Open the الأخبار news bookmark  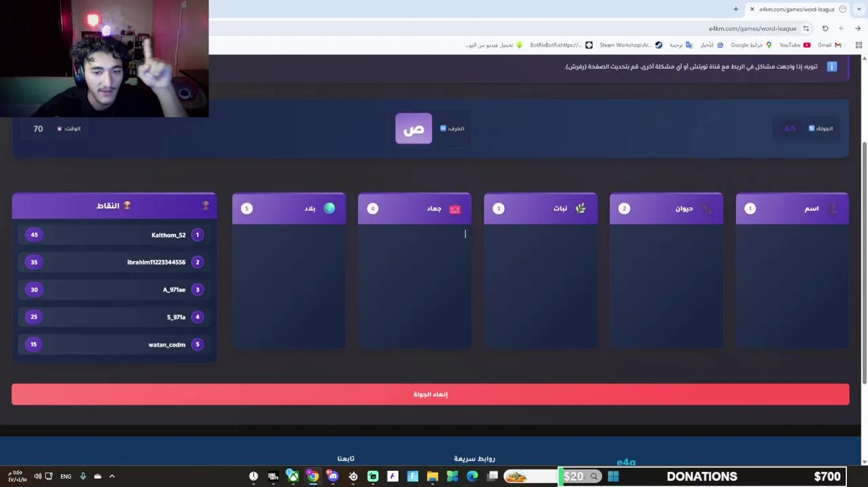711,45
